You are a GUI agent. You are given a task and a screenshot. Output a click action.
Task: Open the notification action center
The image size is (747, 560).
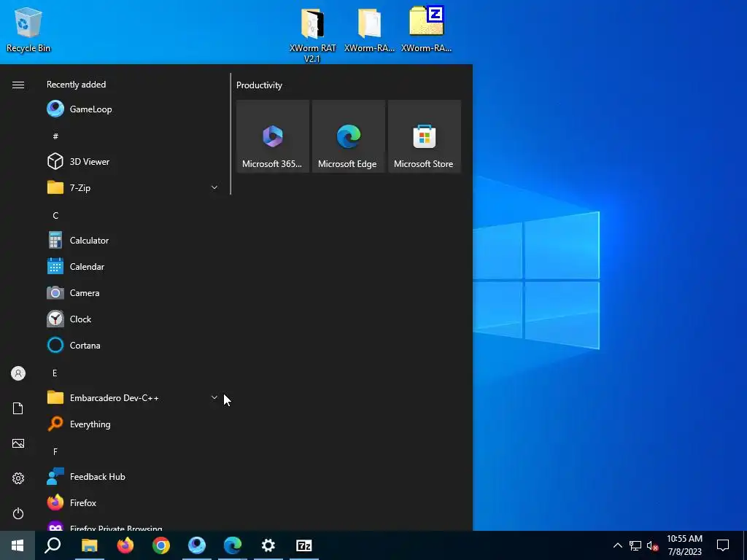point(723,545)
